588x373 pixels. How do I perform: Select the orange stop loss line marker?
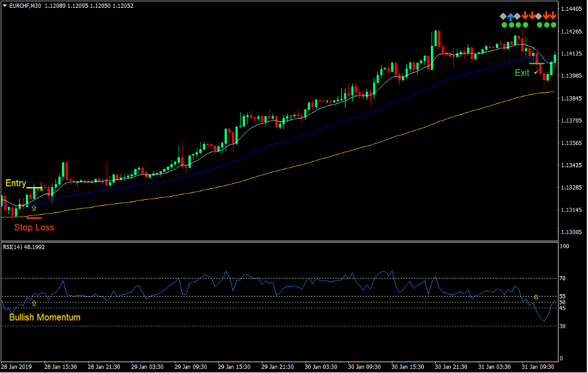34,218
